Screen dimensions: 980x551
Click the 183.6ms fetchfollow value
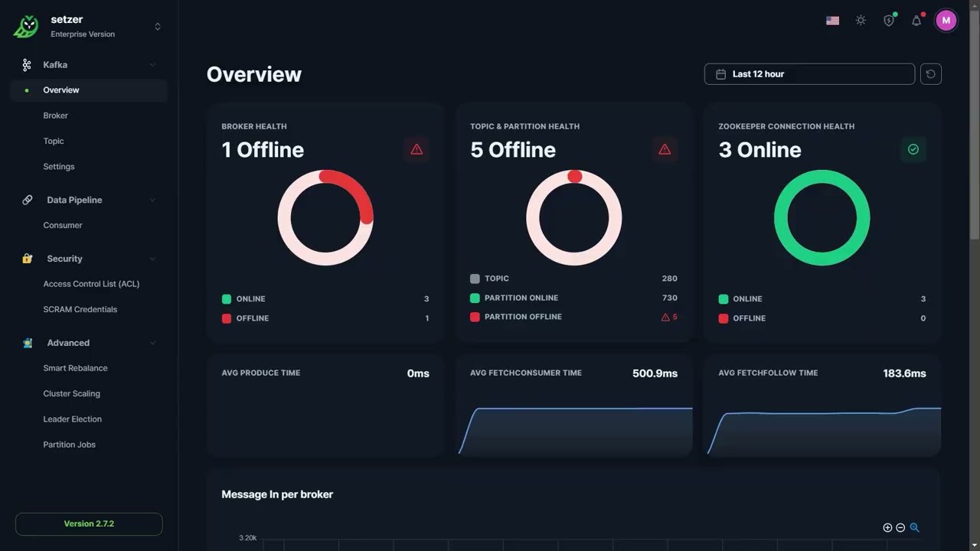click(x=904, y=373)
